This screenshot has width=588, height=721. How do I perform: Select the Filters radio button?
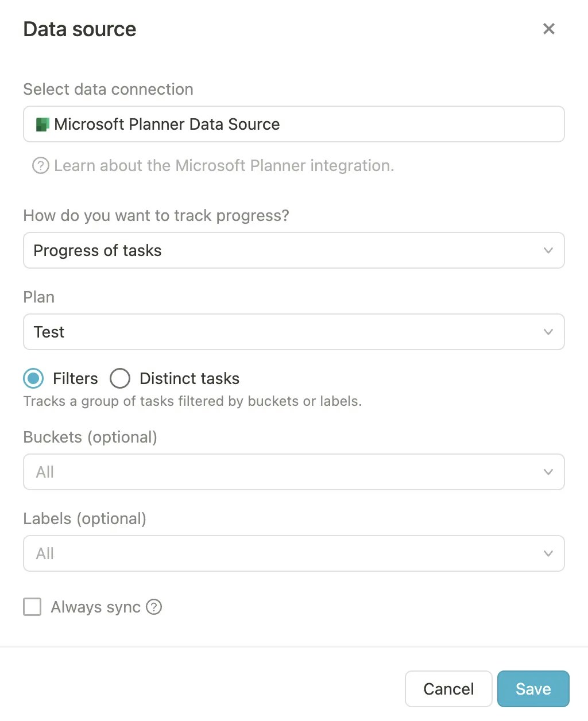pyautogui.click(x=33, y=378)
